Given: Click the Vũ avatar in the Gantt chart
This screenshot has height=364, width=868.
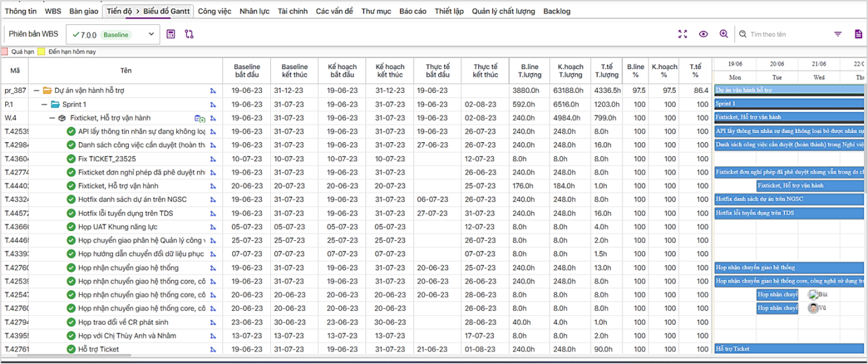Looking at the screenshot, I should (814, 308).
